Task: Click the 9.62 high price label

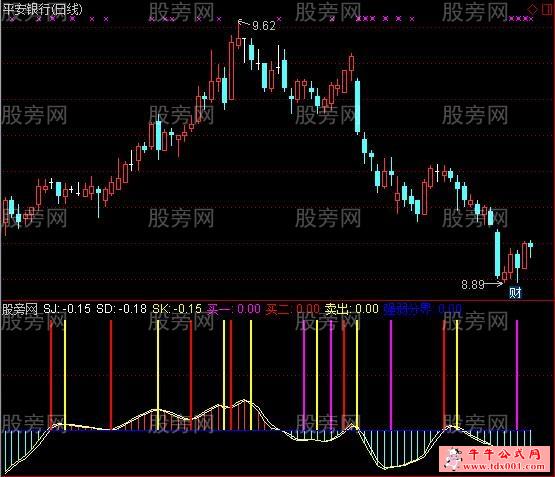Action: pyautogui.click(x=264, y=25)
